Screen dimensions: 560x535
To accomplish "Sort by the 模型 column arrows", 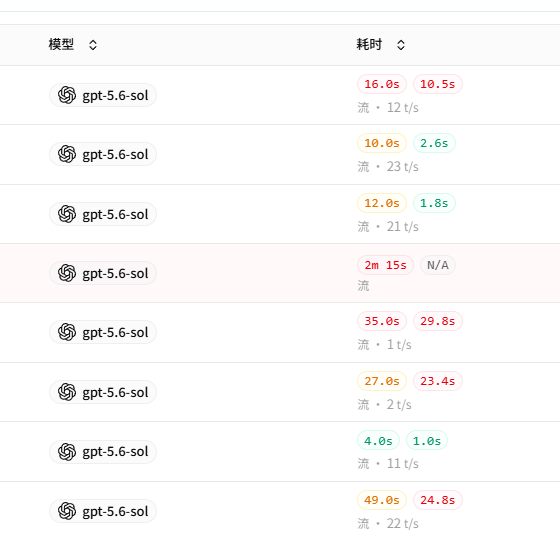I will 93,45.
